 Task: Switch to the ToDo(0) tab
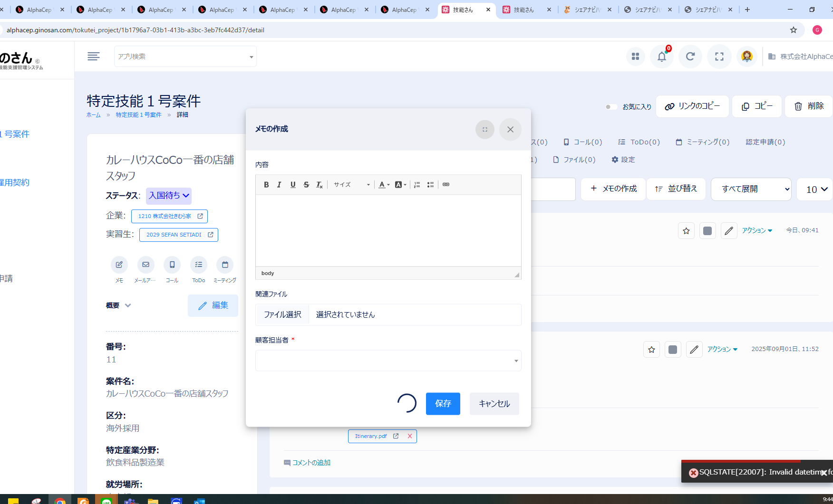[x=639, y=142]
